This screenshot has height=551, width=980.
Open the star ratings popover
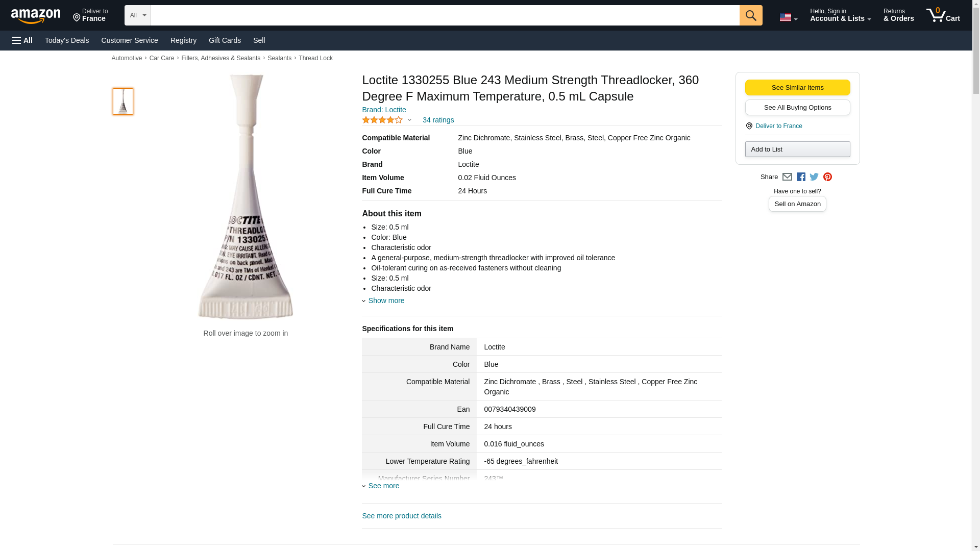(387, 120)
